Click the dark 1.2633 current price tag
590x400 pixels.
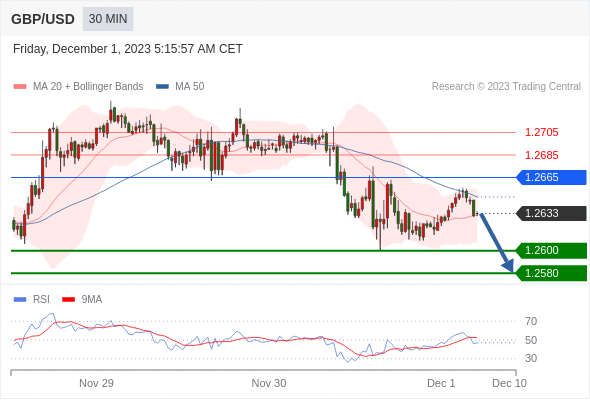coord(551,213)
